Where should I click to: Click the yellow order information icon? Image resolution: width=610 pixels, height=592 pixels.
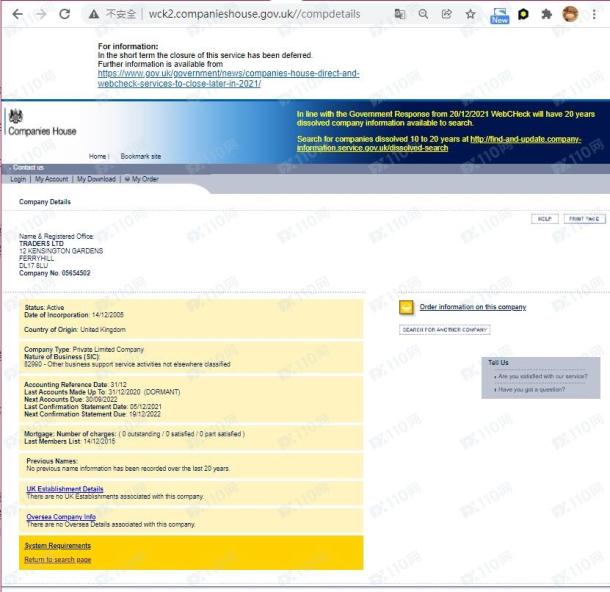coord(406,308)
